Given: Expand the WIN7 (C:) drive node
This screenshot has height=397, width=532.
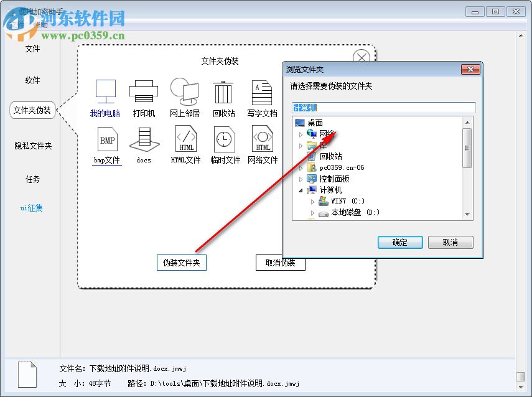Looking at the screenshot, I should [x=313, y=202].
